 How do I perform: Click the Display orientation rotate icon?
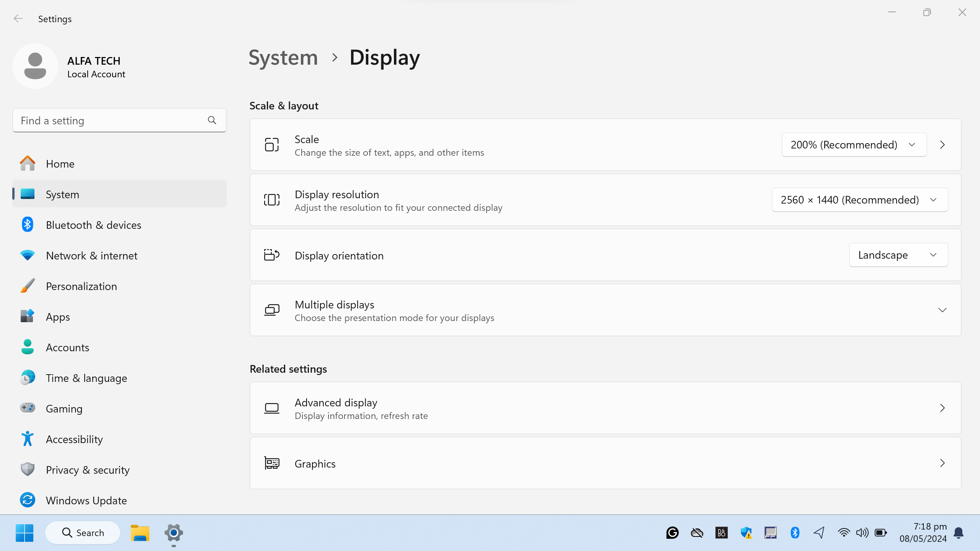click(x=272, y=255)
